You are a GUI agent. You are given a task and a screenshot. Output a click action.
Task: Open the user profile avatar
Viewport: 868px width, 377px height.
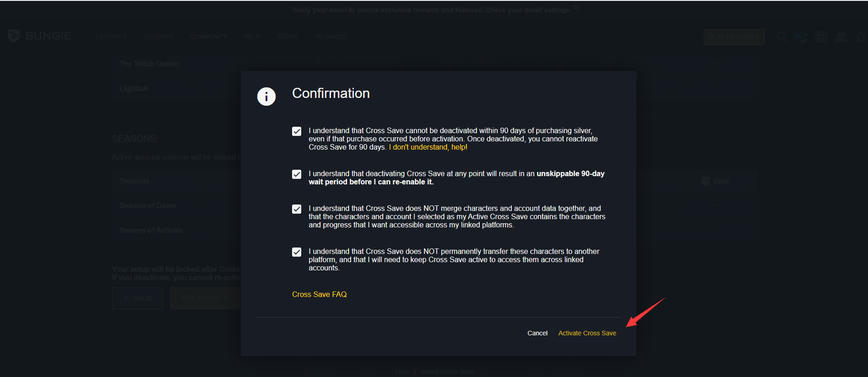coord(801,37)
